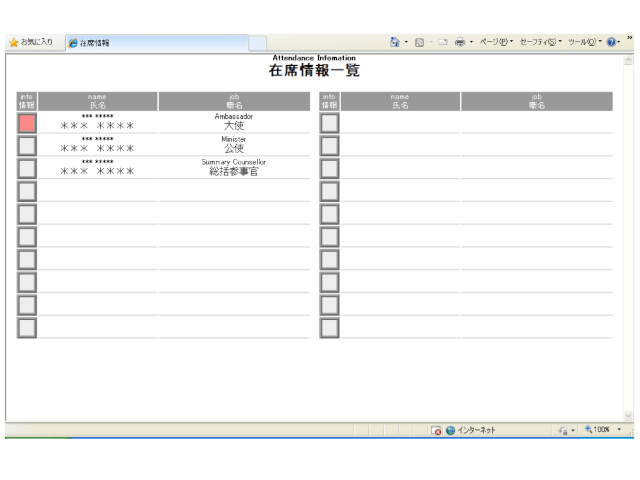The height and width of the screenshot is (480, 640).
Task: Click the first empty status box in the right table
Action: tap(329, 123)
